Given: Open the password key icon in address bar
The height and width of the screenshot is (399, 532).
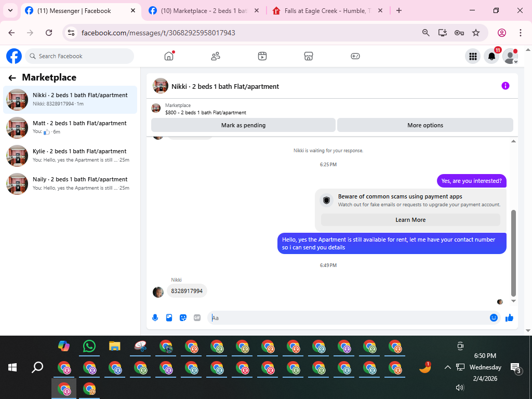Looking at the screenshot, I should click(x=459, y=33).
